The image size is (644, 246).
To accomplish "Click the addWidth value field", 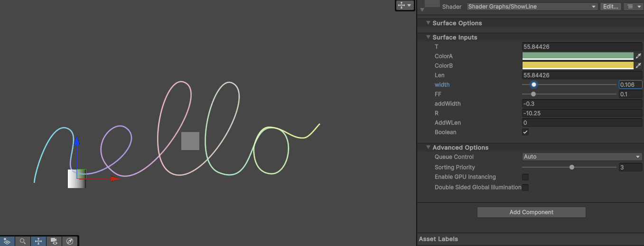I will point(582,104).
